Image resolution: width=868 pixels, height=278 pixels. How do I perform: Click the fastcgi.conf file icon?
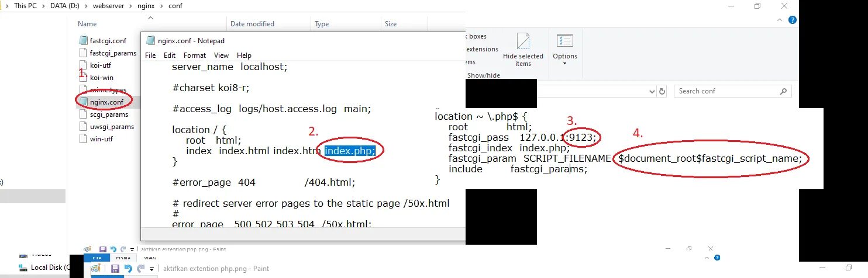(83, 41)
